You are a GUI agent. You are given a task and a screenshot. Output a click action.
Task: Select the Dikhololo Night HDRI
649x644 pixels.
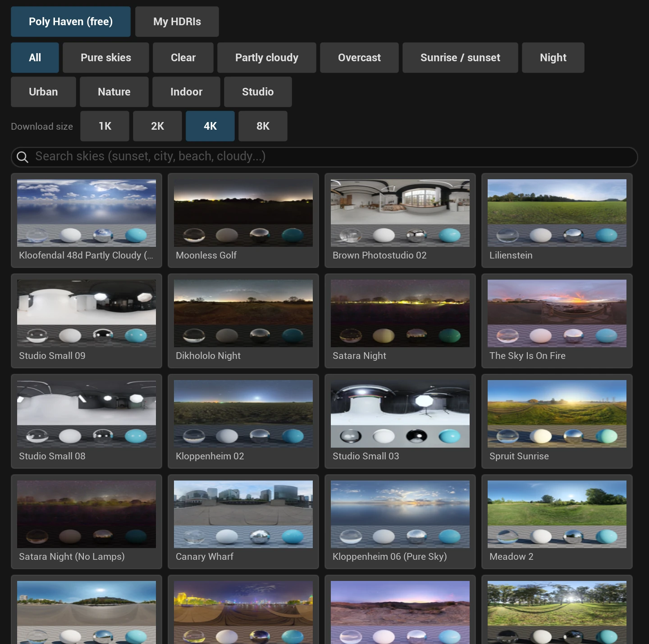(243, 321)
